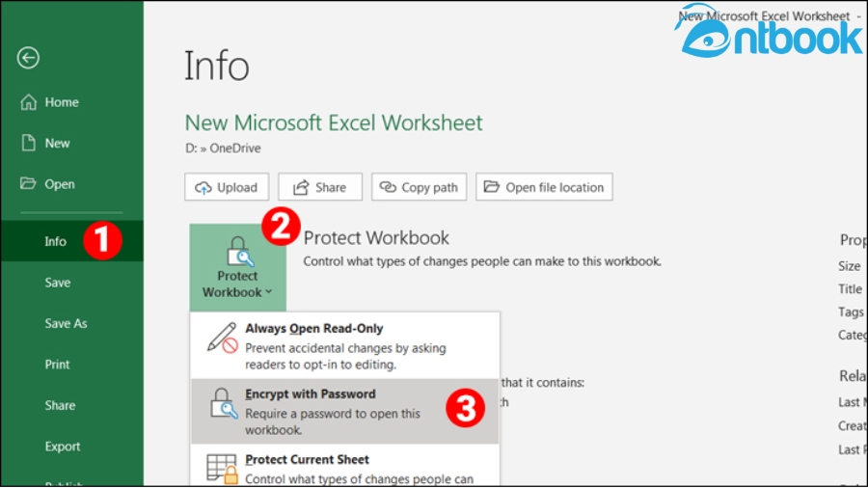This screenshot has width=868, height=488.
Task: Click the Protect Workbook lock icon
Action: [x=240, y=252]
